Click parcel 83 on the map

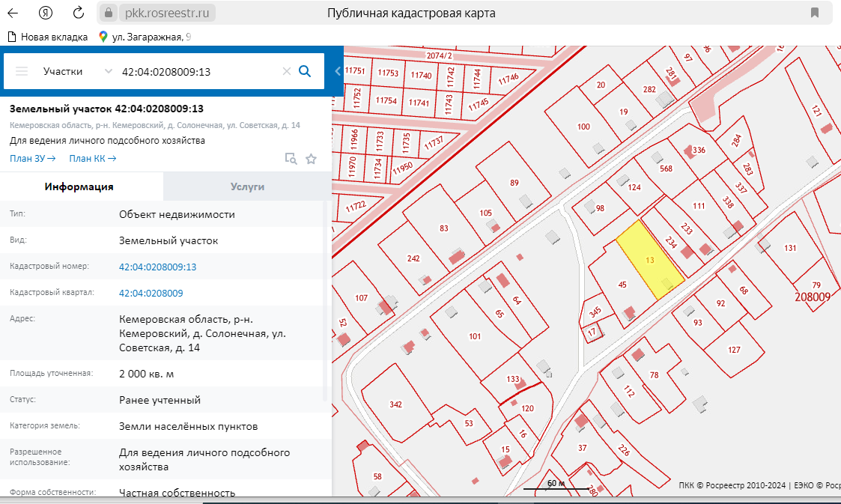(x=443, y=228)
